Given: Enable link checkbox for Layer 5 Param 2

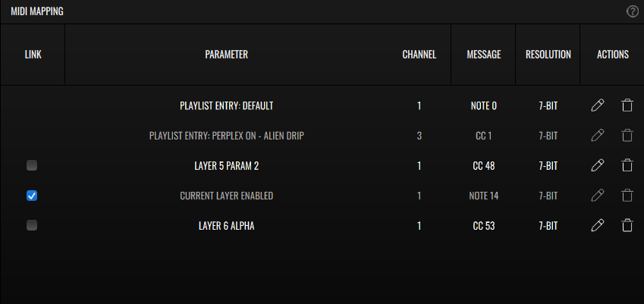Looking at the screenshot, I should [32, 165].
